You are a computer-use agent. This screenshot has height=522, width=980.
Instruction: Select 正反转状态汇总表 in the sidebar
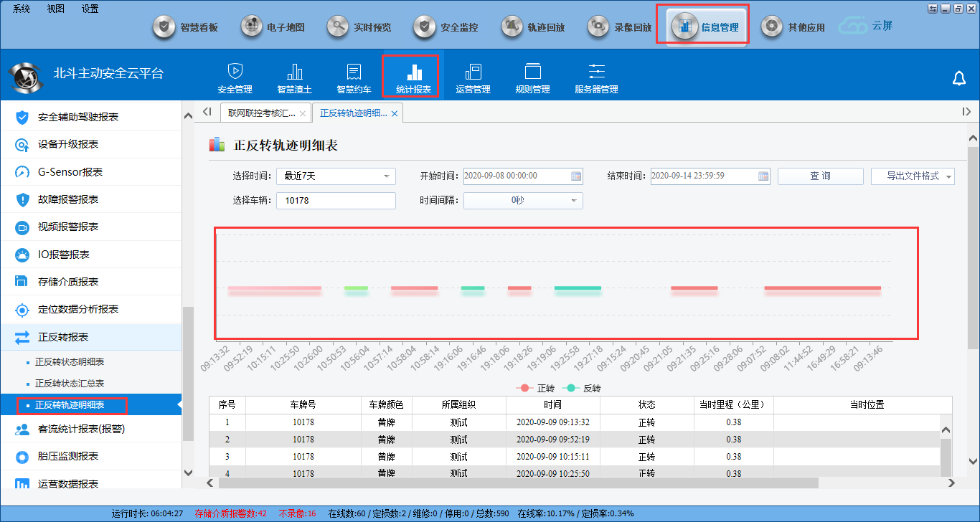[70, 384]
